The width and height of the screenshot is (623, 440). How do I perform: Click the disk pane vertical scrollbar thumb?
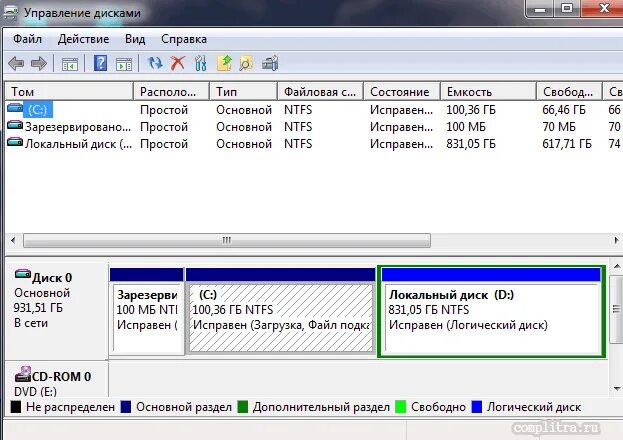(617, 308)
